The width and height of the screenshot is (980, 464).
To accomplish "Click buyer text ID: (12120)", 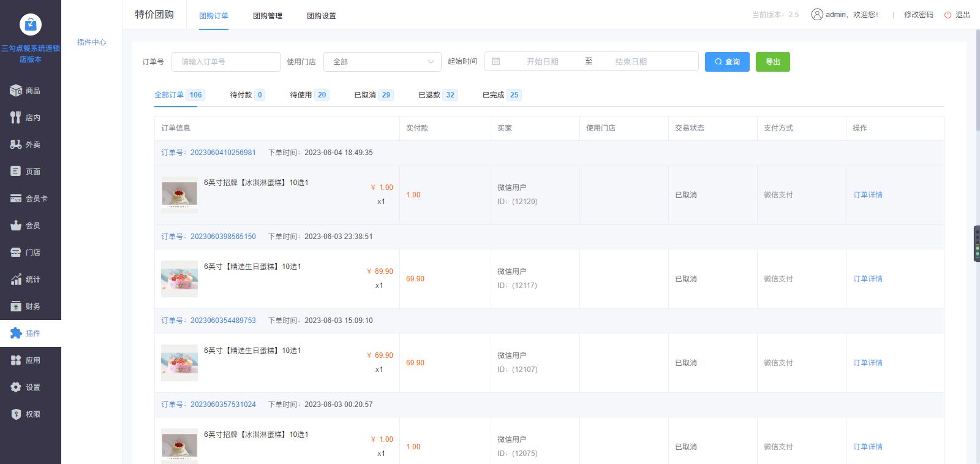I will tap(518, 202).
